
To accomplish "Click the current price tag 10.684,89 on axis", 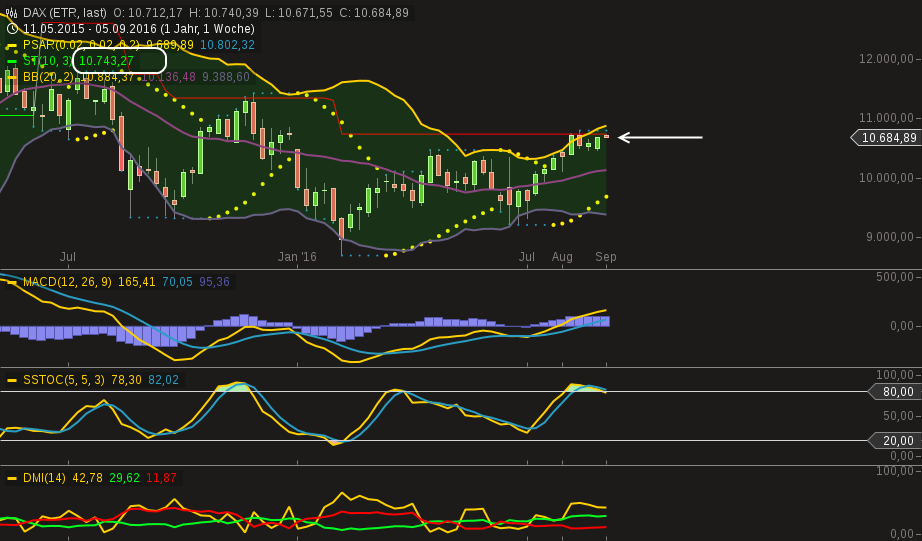I will (886, 138).
